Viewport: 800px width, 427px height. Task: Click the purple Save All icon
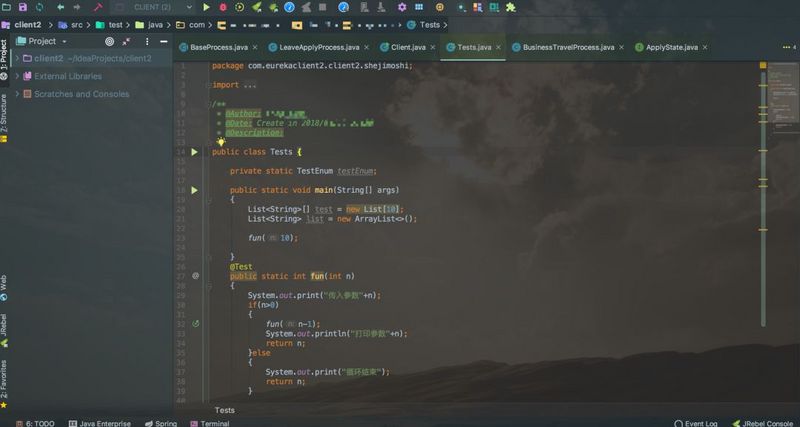(22, 7)
